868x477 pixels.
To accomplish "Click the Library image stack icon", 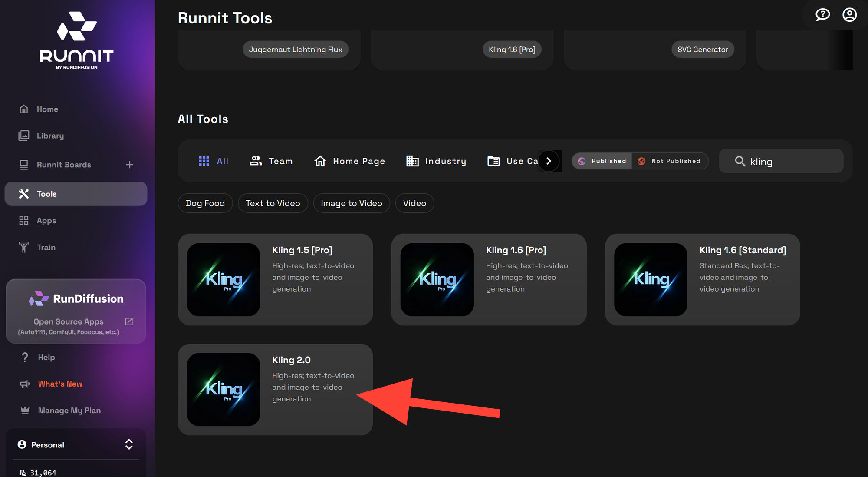I will [24, 136].
